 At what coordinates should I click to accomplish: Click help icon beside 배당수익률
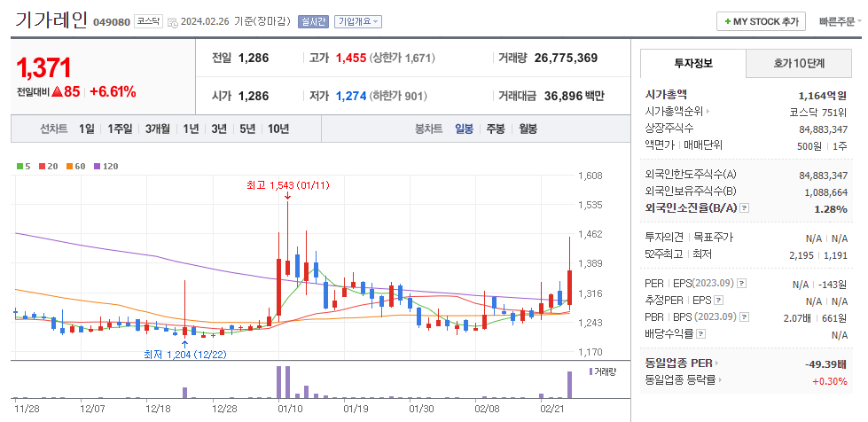click(x=700, y=334)
